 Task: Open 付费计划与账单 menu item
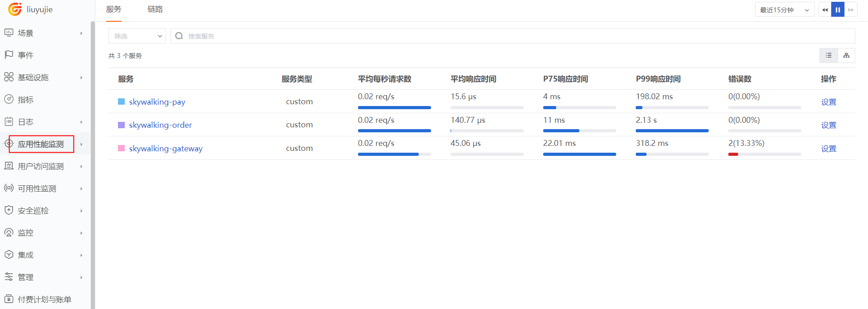pos(44,299)
